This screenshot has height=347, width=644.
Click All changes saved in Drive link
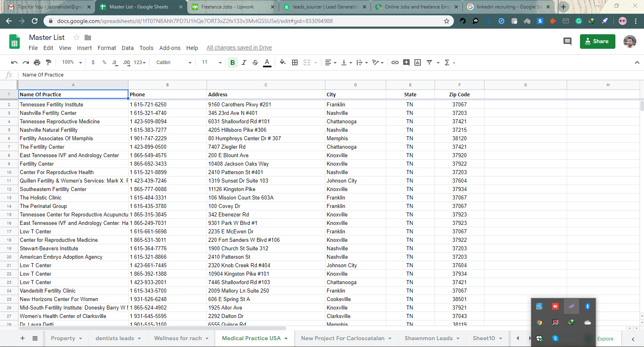239,48
